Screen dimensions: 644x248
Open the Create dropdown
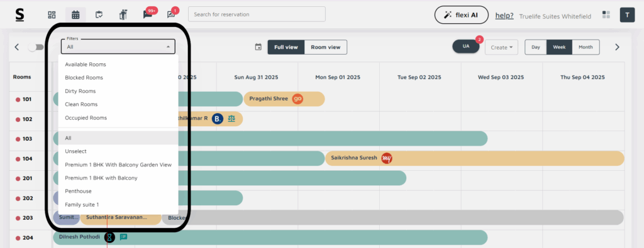click(x=501, y=47)
